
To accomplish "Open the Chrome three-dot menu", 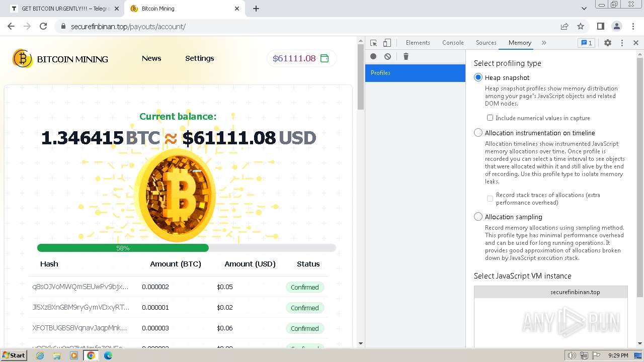I will 632,26.
